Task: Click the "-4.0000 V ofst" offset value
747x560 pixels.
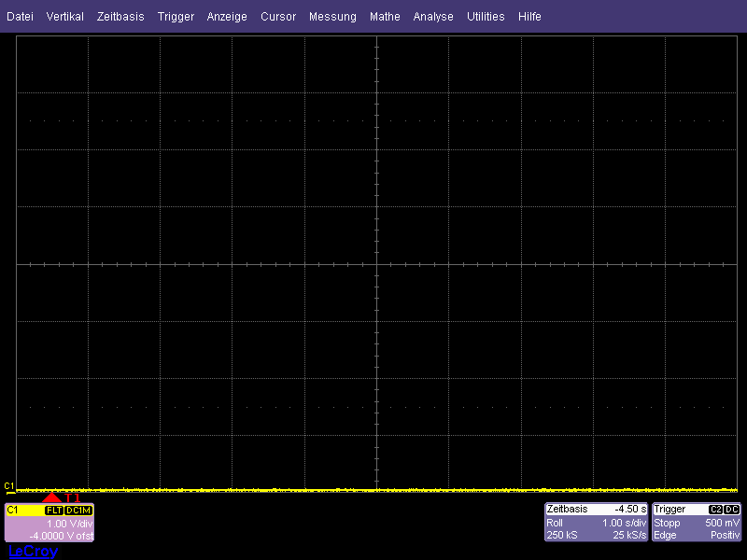Action: click(x=62, y=536)
